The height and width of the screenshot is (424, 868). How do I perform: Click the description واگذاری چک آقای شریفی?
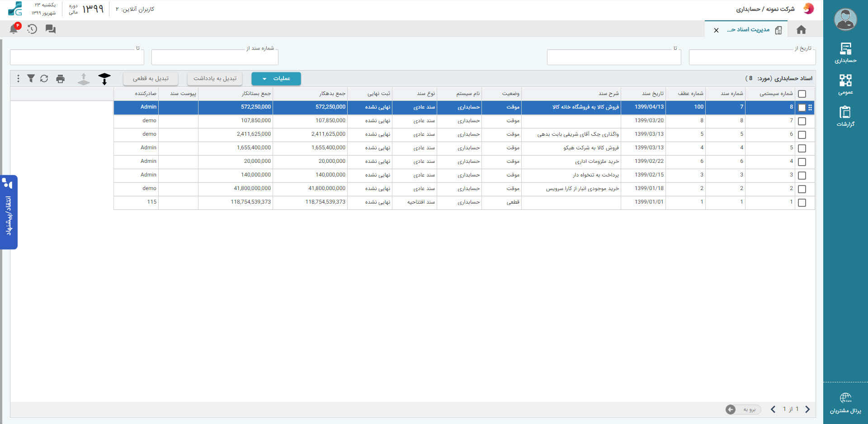click(578, 134)
